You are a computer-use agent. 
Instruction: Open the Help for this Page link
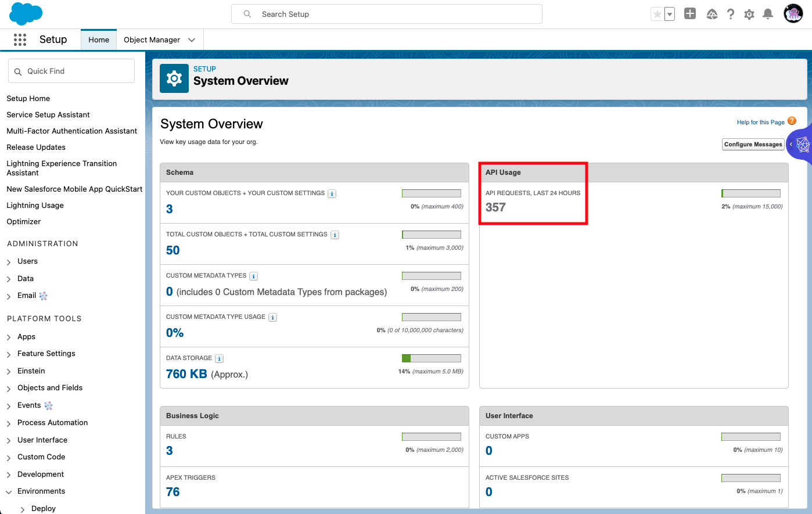pyautogui.click(x=760, y=122)
